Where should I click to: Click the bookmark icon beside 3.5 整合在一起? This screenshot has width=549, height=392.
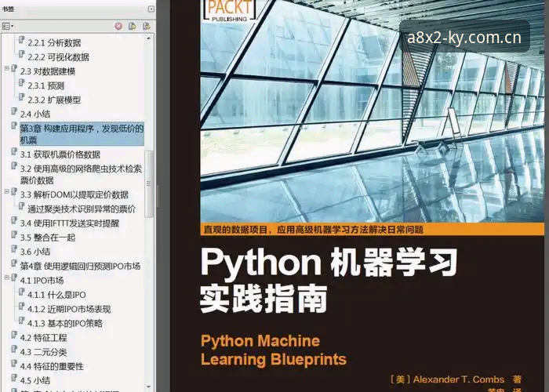(14, 234)
